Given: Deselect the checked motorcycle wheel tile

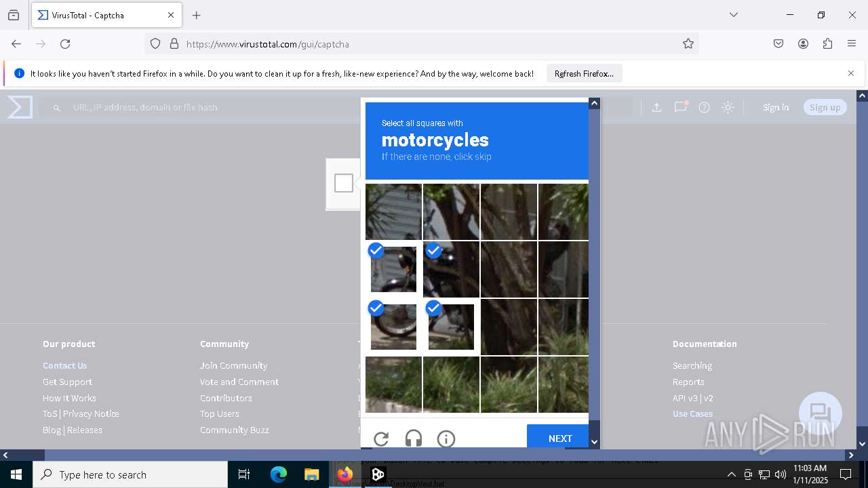Looking at the screenshot, I should pyautogui.click(x=393, y=327).
